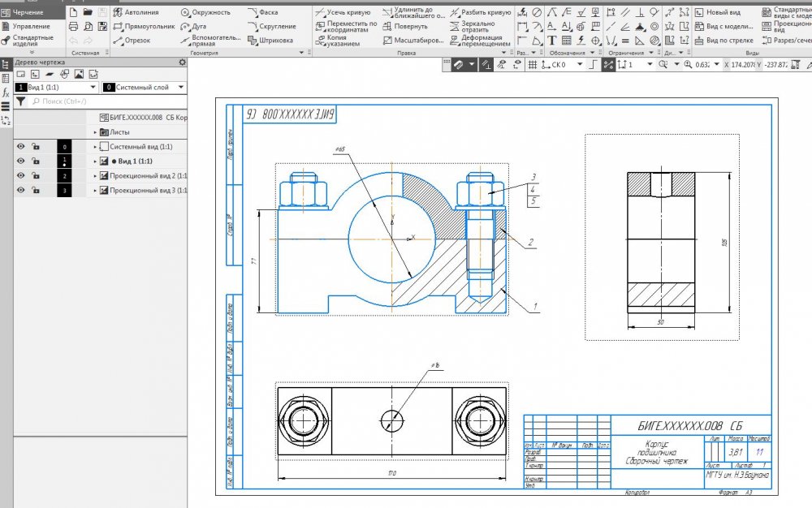Select the text 'T' annotation tool
The width and height of the screenshot is (812, 508).
(x=552, y=40)
